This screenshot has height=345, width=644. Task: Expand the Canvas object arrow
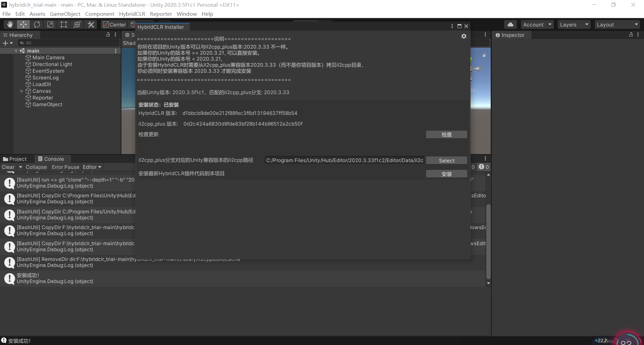pos(22,91)
